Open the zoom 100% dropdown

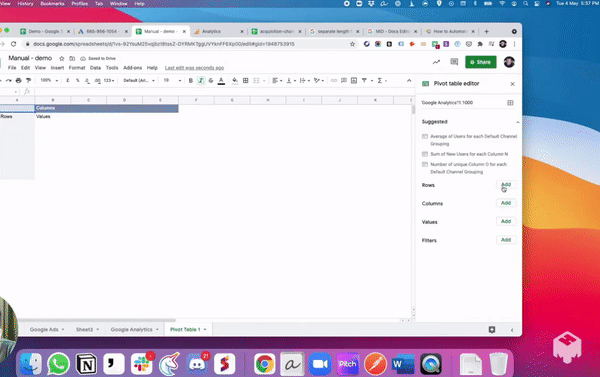click(49, 80)
